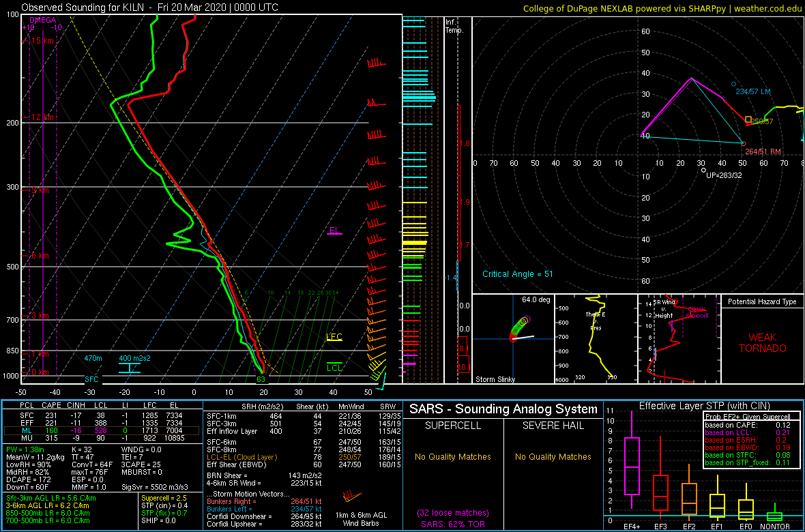
Task: Click the 64.0 deg slinky tilt value
Action: coord(536,300)
